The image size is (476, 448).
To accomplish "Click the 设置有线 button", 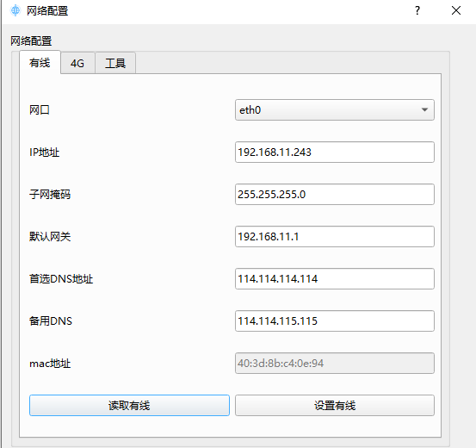I will (x=335, y=406).
